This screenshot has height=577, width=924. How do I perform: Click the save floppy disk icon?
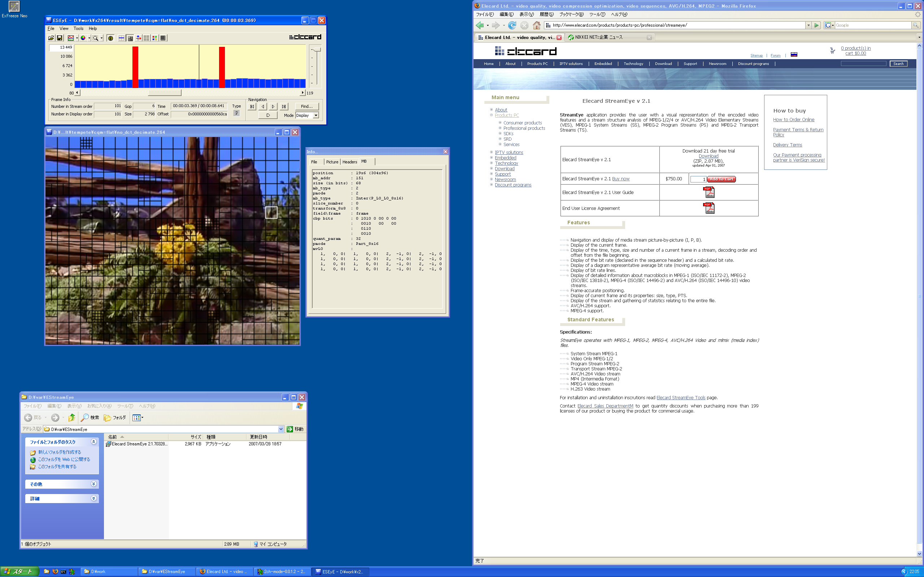(60, 38)
